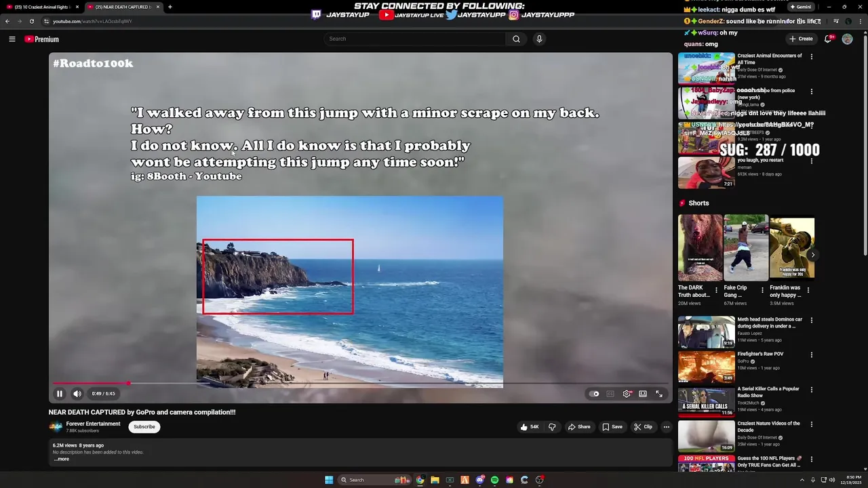
Task: Play 'The DARK Truth about' short
Action: (x=700, y=247)
